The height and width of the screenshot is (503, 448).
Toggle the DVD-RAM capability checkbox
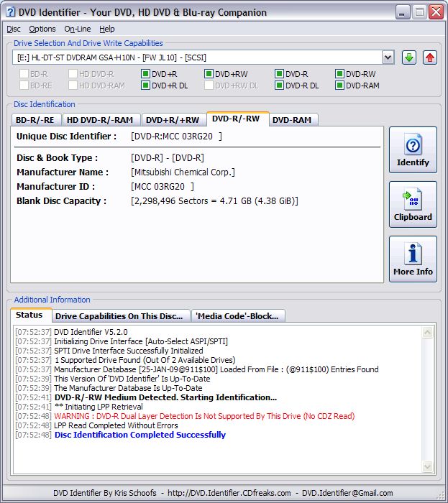coord(340,86)
